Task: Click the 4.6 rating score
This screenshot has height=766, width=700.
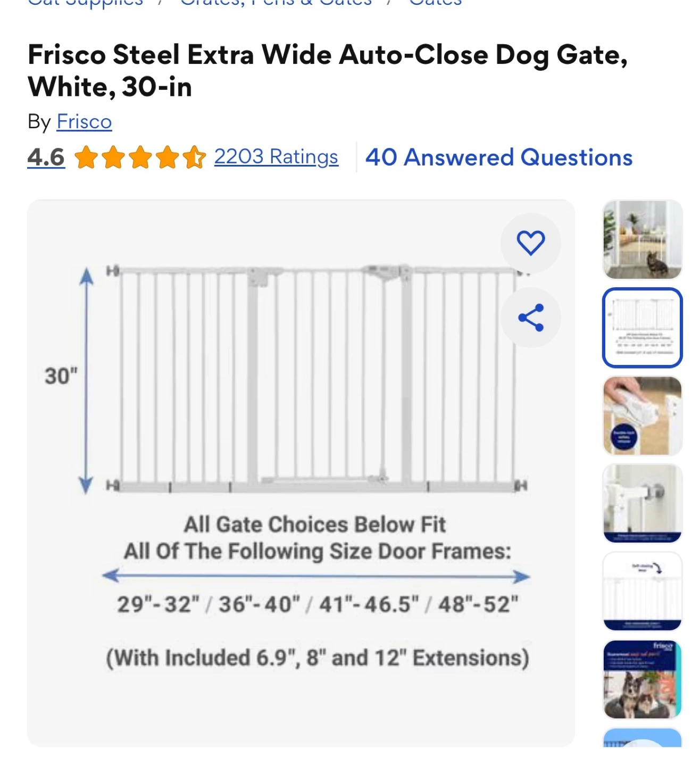Action: tap(46, 157)
